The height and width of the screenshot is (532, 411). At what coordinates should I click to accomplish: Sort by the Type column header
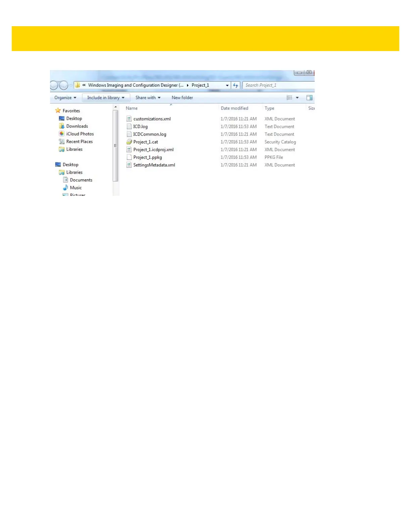269,108
